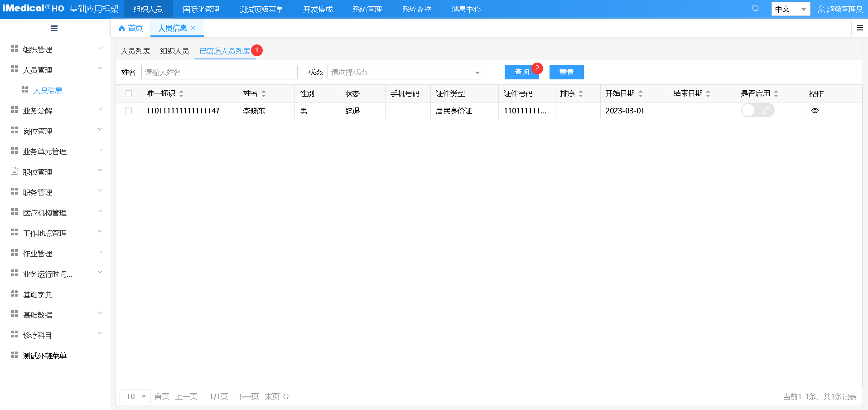Click the hamburger icon above the sidebar menu
This screenshot has width=868, height=410.
(x=54, y=28)
